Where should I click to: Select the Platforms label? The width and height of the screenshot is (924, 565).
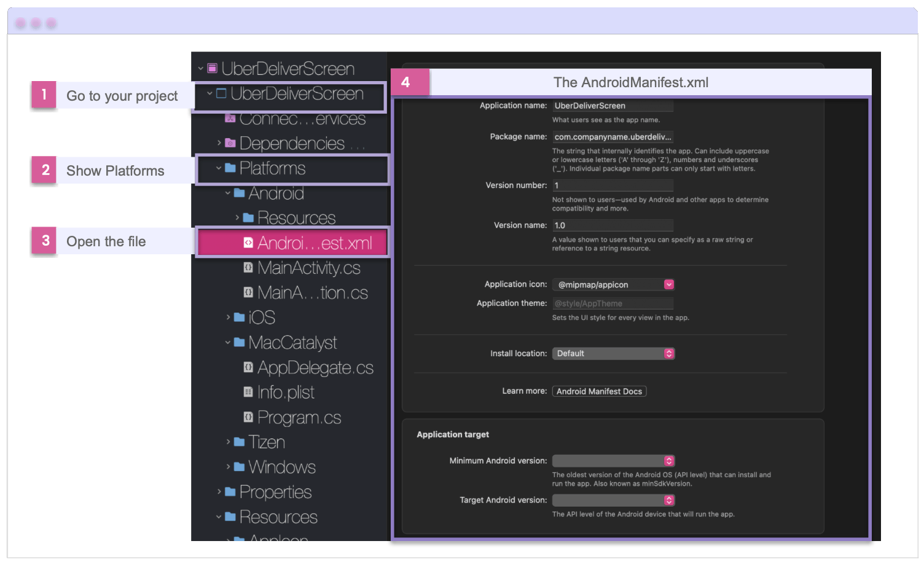coord(273,168)
